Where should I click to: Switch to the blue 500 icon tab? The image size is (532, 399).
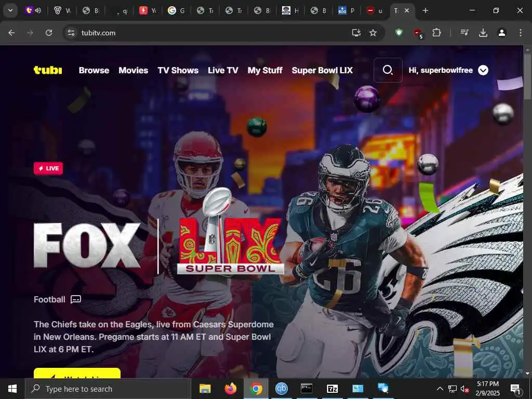(347, 10)
